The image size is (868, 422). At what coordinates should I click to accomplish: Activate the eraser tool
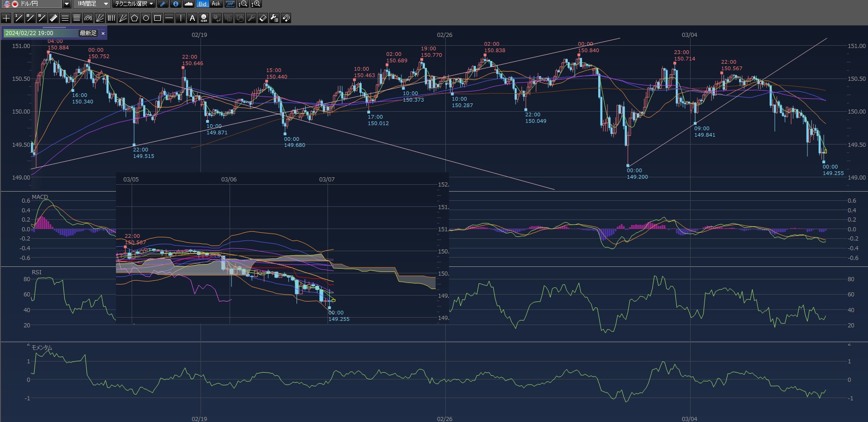(x=262, y=18)
